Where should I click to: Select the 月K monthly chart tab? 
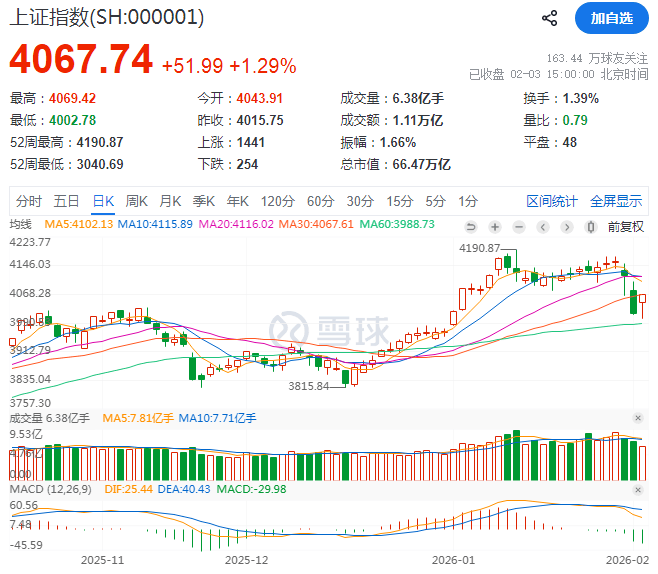coord(171,200)
